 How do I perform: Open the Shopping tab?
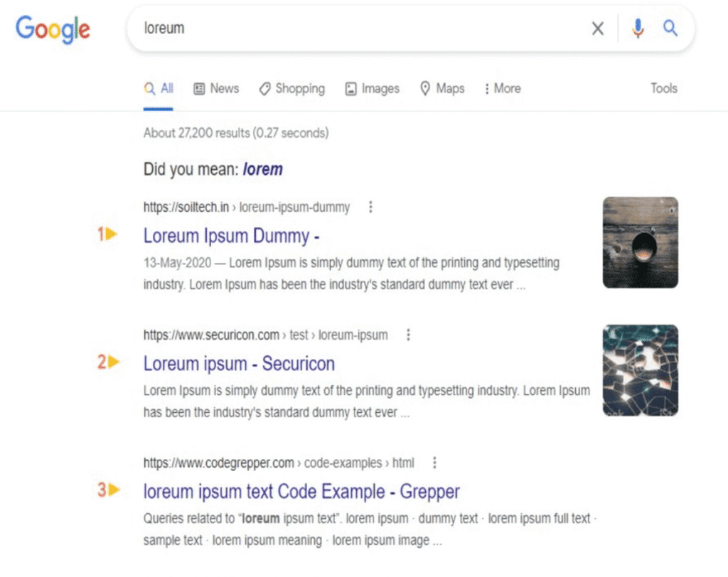(291, 89)
